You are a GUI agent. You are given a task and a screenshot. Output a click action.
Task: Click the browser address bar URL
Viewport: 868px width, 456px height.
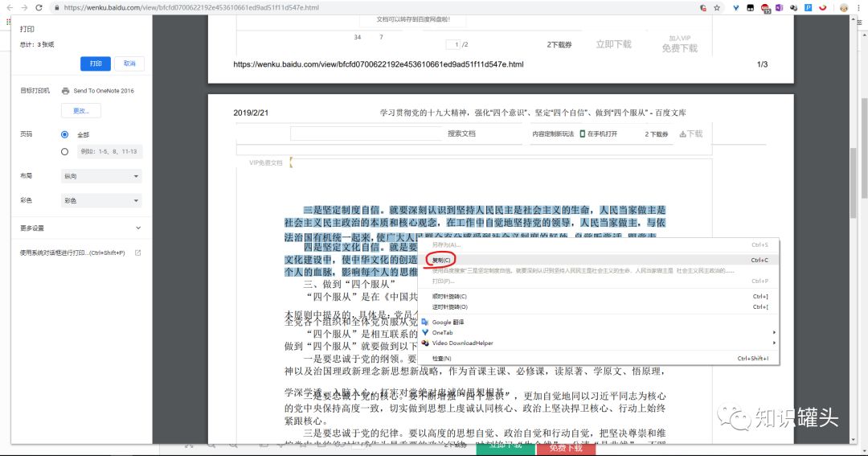[191, 8]
